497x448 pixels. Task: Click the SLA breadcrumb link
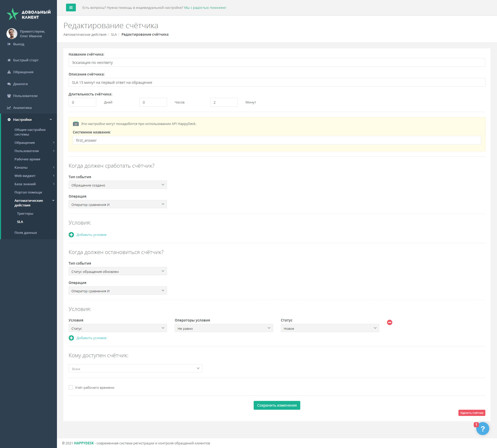point(114,34)
